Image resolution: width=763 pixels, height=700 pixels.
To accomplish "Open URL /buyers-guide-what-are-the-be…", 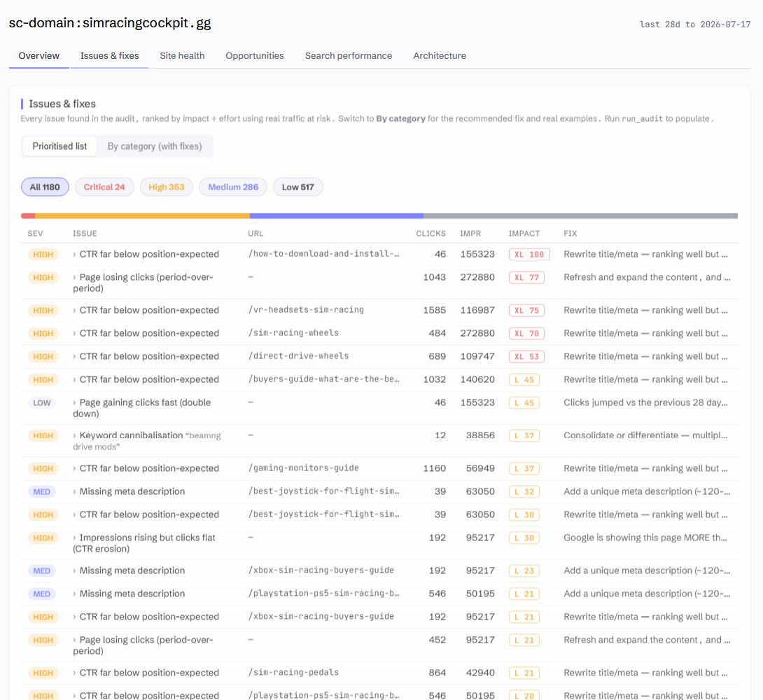I will (x=323, y=379).
